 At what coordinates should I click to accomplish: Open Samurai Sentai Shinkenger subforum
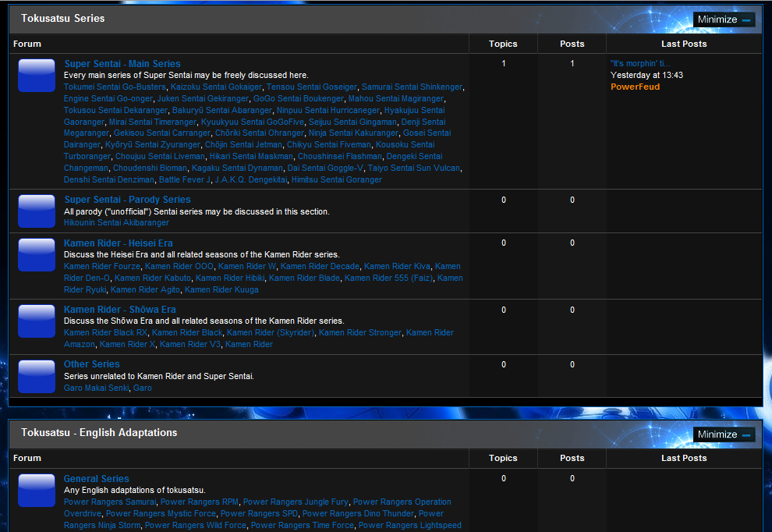point(412,87)
